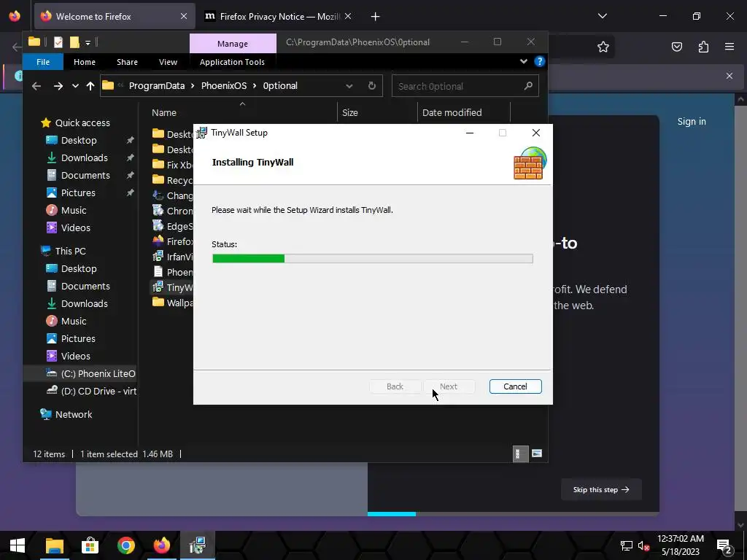
Task: Select Network in navigation pane
Action: coord(74,414)
